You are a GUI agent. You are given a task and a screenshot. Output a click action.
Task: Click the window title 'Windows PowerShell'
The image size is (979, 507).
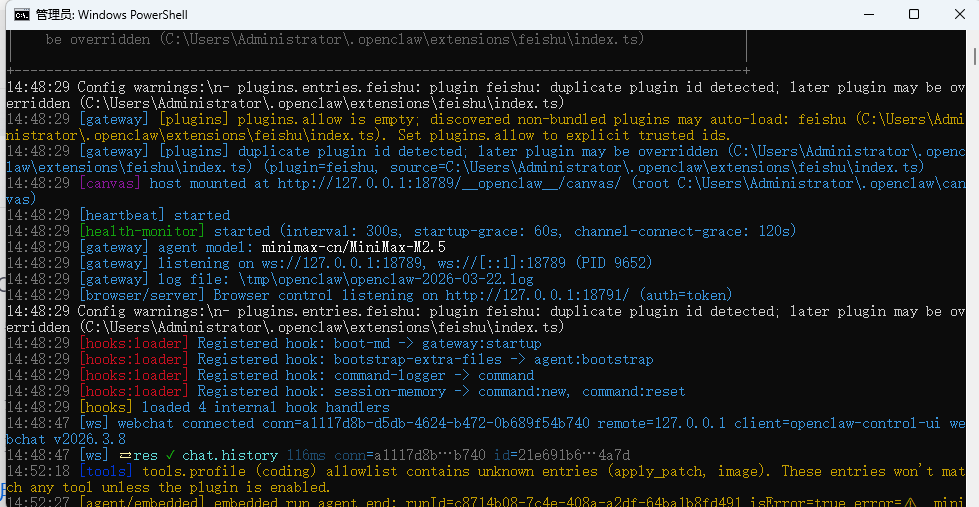132,14
